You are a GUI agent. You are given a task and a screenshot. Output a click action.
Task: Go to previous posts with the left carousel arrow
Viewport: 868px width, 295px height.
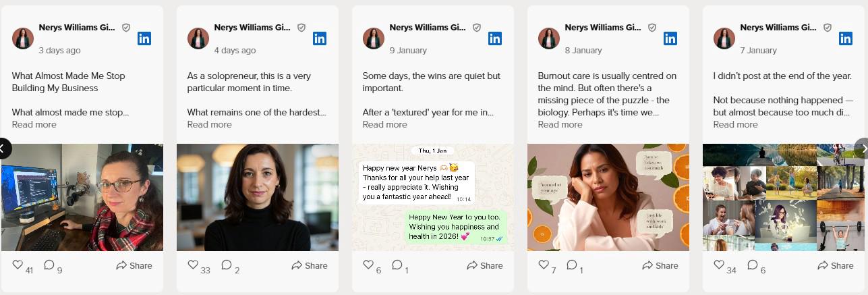3,148
